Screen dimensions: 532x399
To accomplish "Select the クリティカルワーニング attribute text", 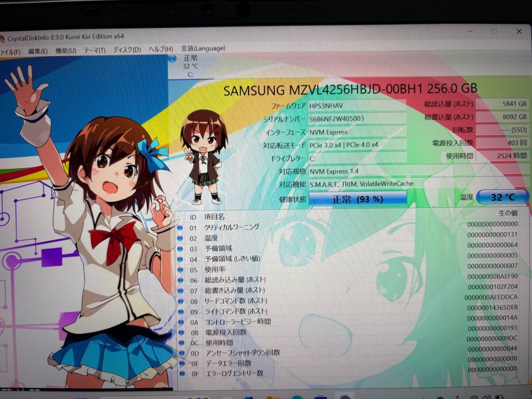I will [231, 227].
